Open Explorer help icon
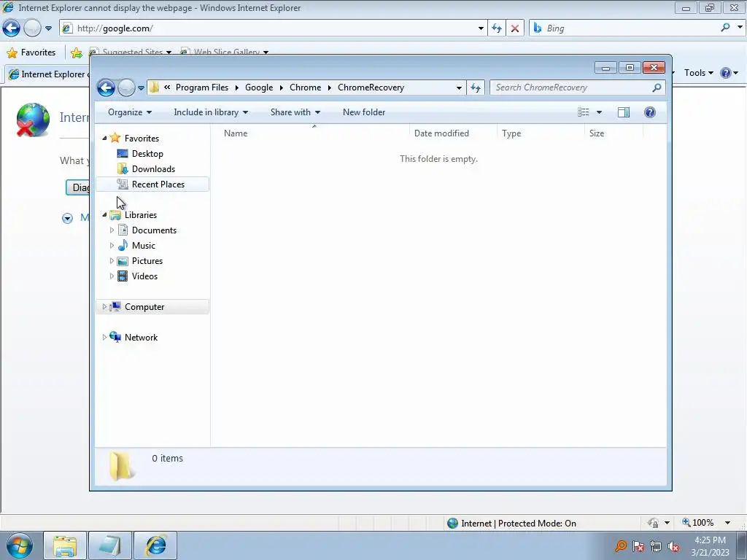Image resolution: width=747 pixels, height=560 pixels. 650,112
